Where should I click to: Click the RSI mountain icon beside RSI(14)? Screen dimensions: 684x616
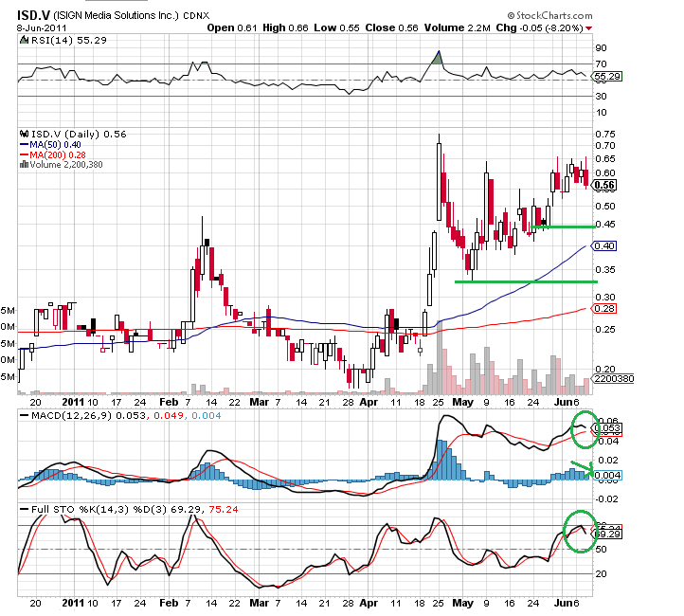tap(25, 40)
